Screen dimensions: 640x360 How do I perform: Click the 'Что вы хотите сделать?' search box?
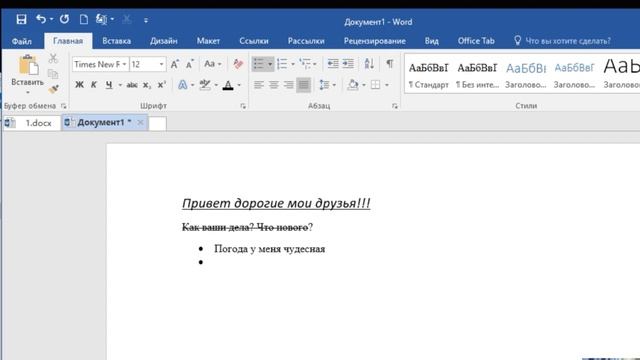click(x=562, y=41)
